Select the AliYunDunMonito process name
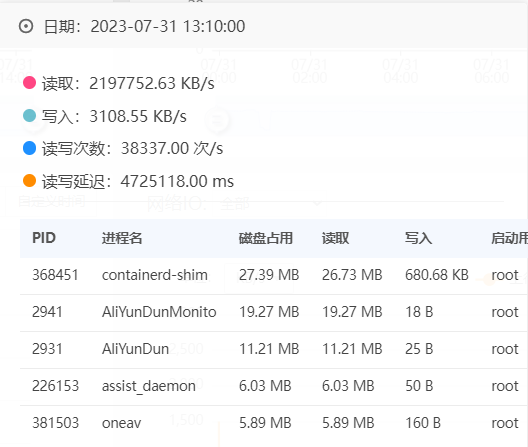 (x=159, y=312)
